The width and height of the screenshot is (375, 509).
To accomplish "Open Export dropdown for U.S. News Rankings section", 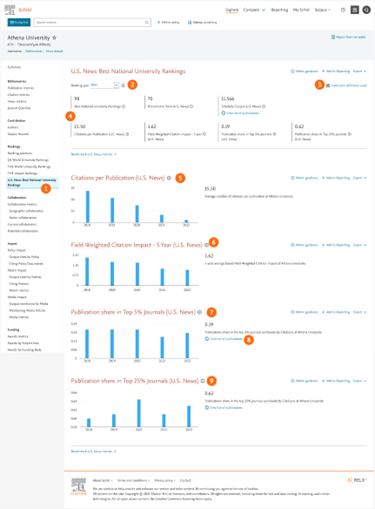I will [360, 71].
